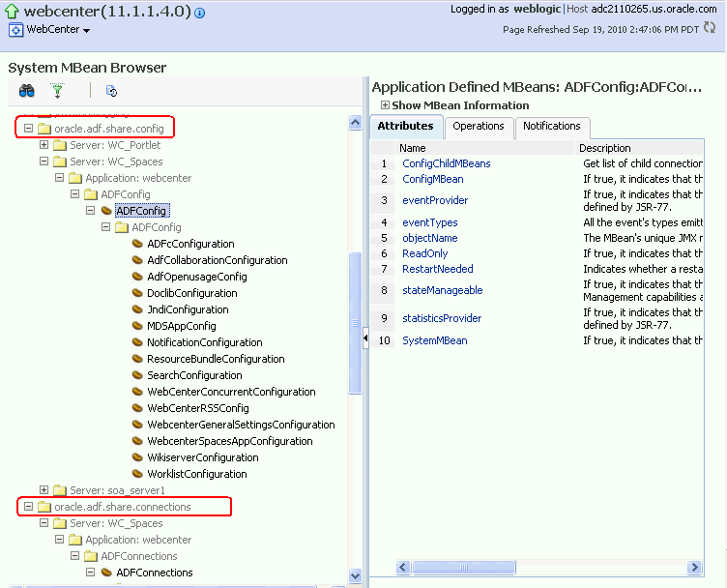The width and height of the screenshot is (727, 588).
Task: Open the ConfigChildMBeans attribute link
Action: click(446, 163)
